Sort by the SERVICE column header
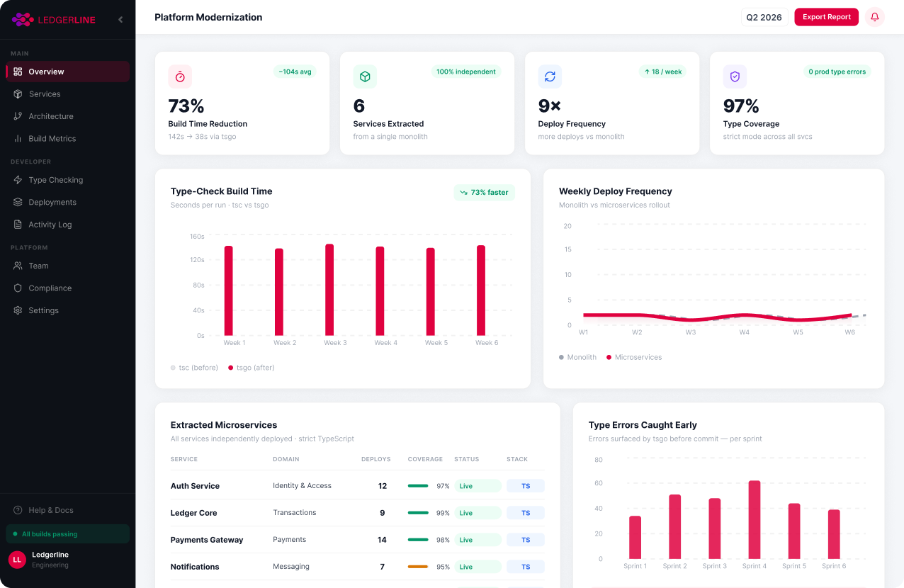This screenshot has width=904, height=588. pyautogui.click(x=184, y=459)
